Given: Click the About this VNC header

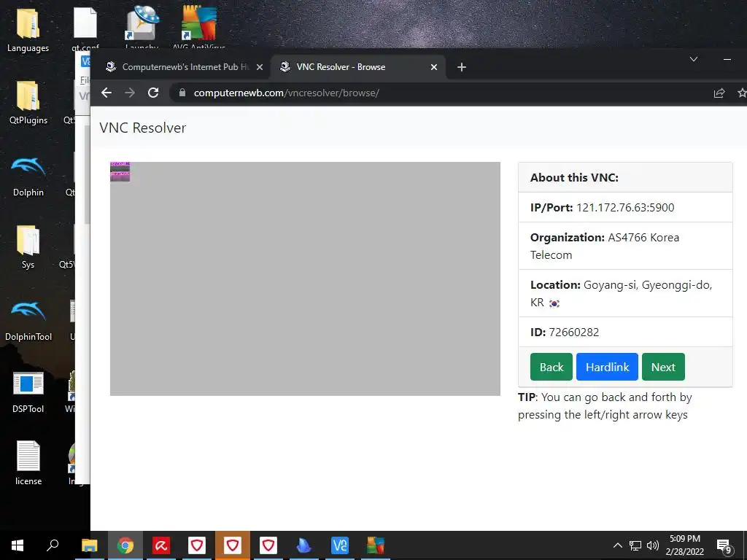Looking at the screenshot, I should pyautogui.click(x=574, y=177).
